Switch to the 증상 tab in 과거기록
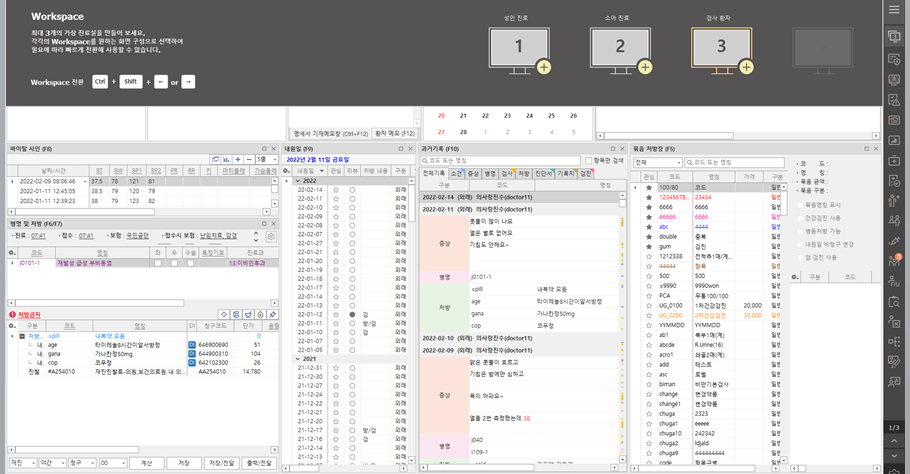Image resolution: width=910 pixels, height=474 pixels. 472,173
